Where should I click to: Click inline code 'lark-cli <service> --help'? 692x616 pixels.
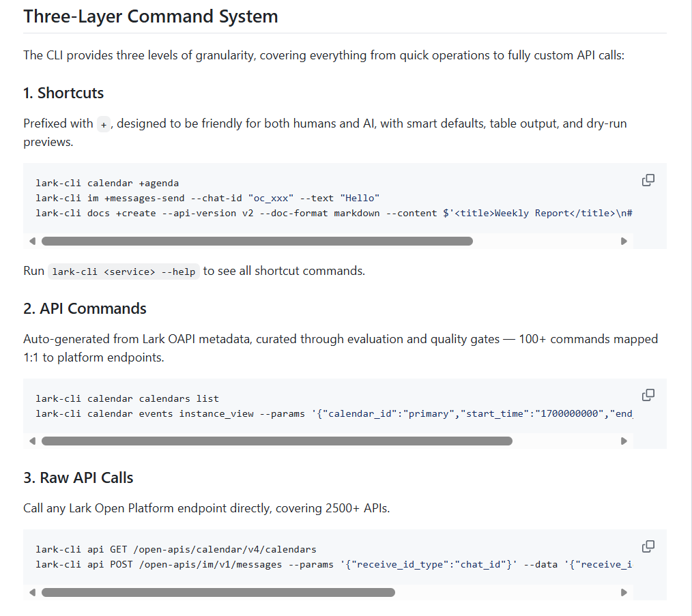coord(124,272)
